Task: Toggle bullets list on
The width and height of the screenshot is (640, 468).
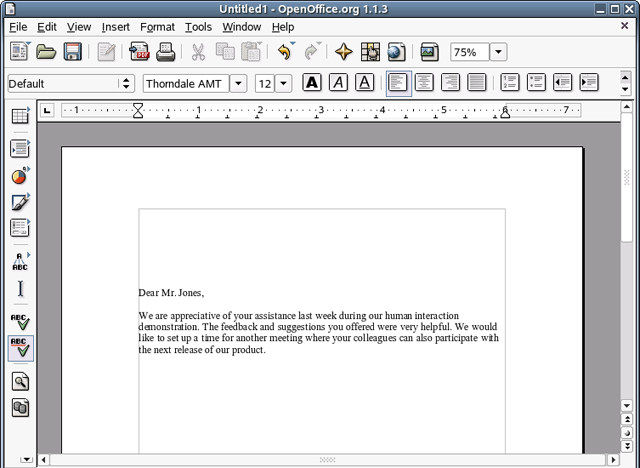Action: click(x=536, y=83)
